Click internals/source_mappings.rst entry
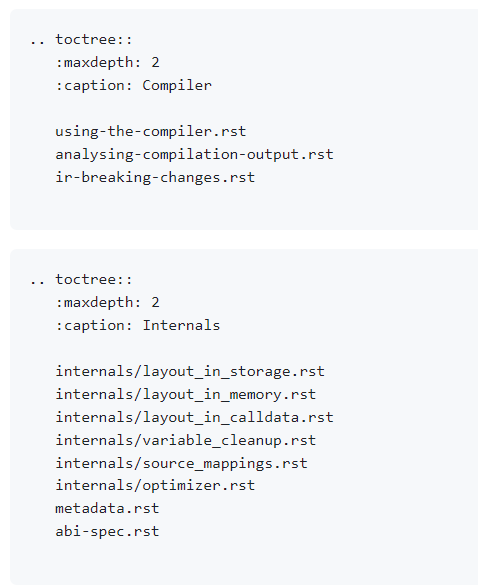This screenshot has width=478, height=588. [181, 464]
